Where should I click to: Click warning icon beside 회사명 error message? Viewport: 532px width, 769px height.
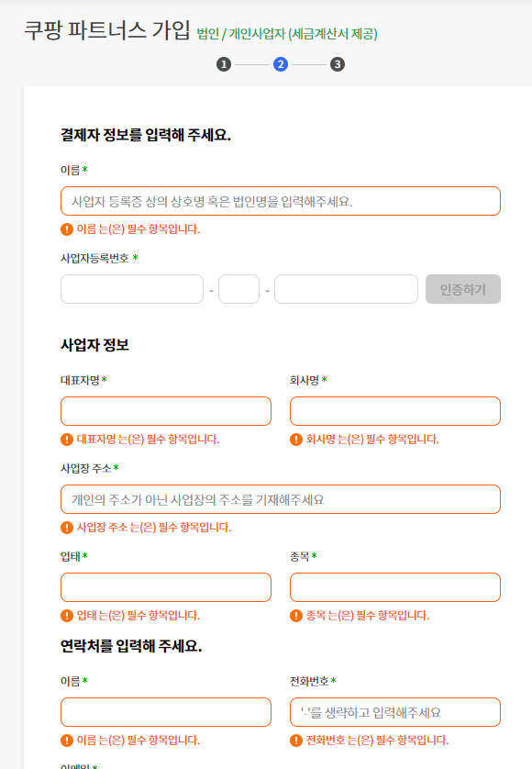point(296,440)
